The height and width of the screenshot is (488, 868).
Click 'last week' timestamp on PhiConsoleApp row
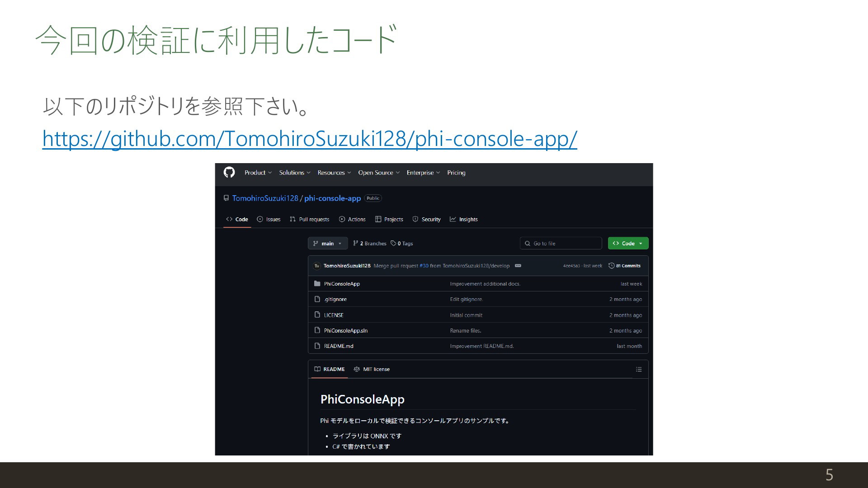[631, 284]
